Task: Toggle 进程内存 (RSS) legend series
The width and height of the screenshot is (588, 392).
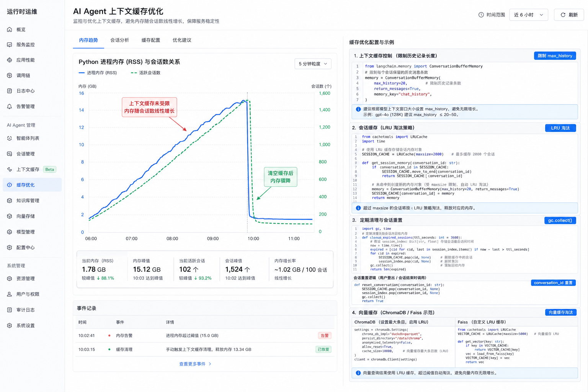Action: pos(98,73)
